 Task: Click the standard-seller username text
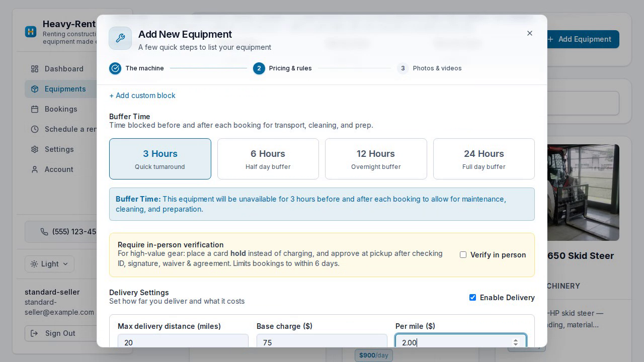point(52,292)
